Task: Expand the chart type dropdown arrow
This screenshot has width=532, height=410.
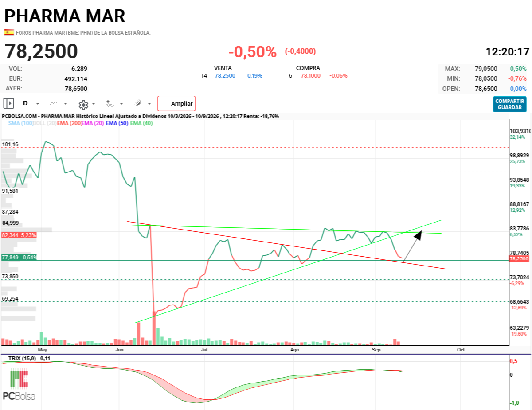Action: pyautogui.click(x=66, y=104)
